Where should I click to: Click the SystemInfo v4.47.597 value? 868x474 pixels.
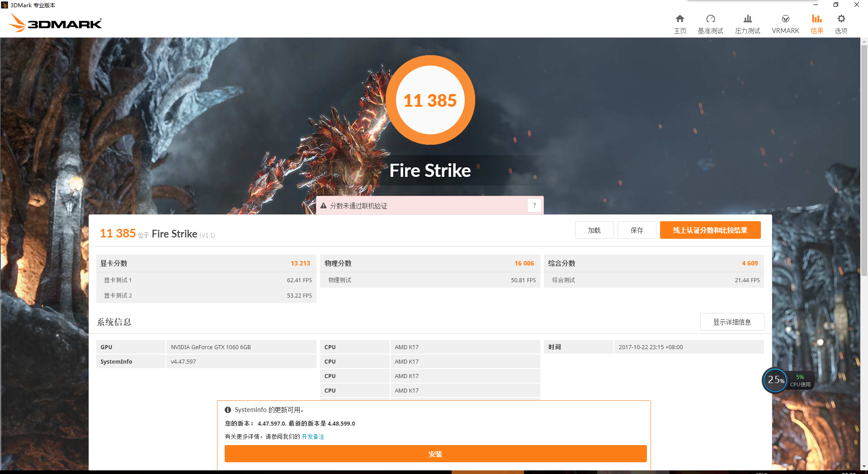(184, 361)
